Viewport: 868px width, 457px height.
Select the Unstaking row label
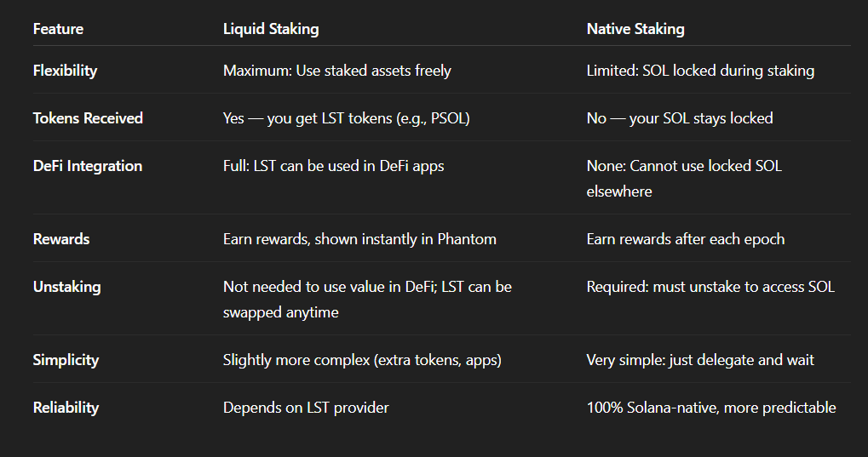tap(66, 287)
